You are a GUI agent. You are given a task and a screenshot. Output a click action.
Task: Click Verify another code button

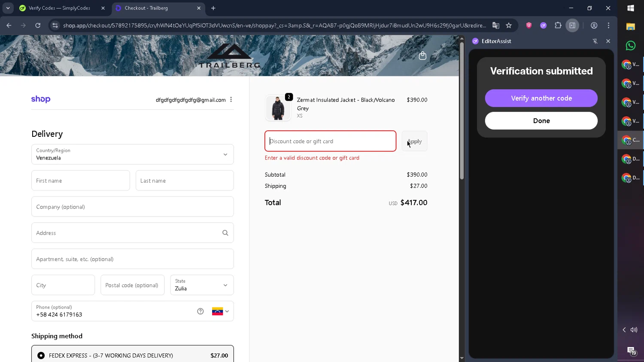click(541, 98)
